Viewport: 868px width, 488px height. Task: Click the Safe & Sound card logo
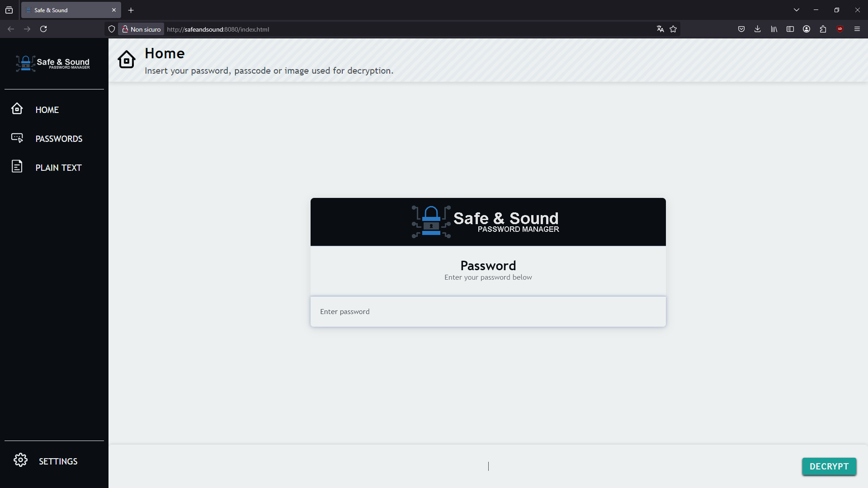pyautogui.click(x=486, y=222)
